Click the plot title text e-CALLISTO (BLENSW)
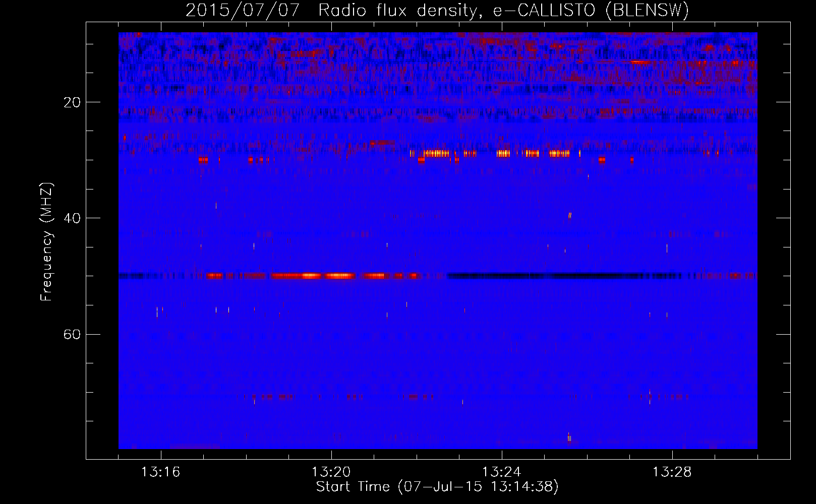Screen dimensions: 816x504 pyautogui.click(x=591, y=10)
